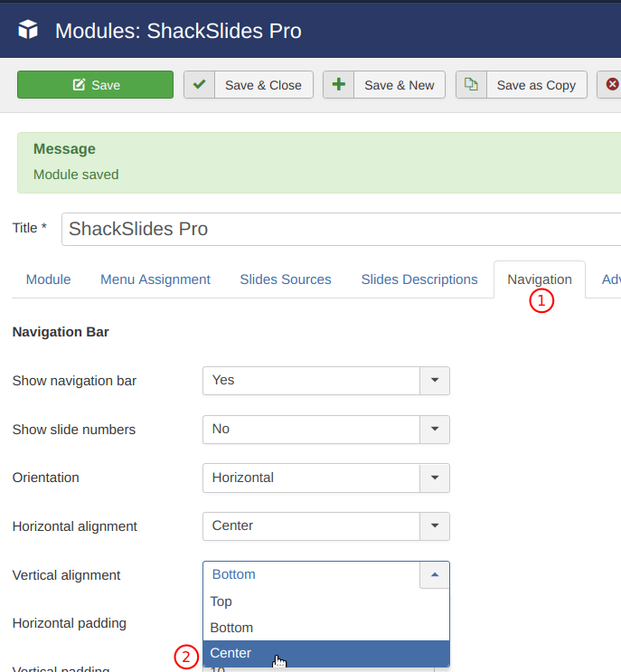The width and height of the screenshot is (621, 672).
Task: Click the Navigation Bar heading
Action: (x=61, y=332)
